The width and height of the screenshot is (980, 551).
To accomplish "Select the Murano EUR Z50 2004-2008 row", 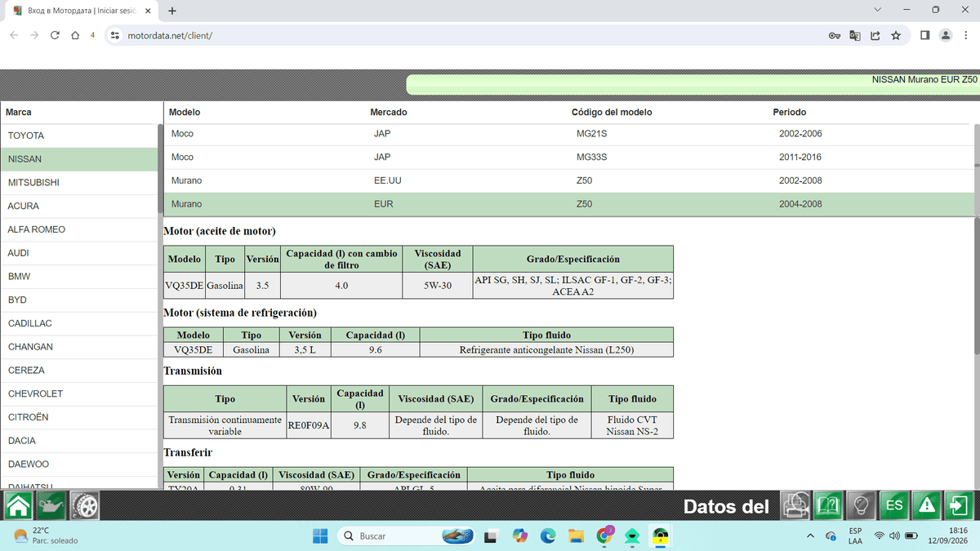I will click(x=568, y=204).
